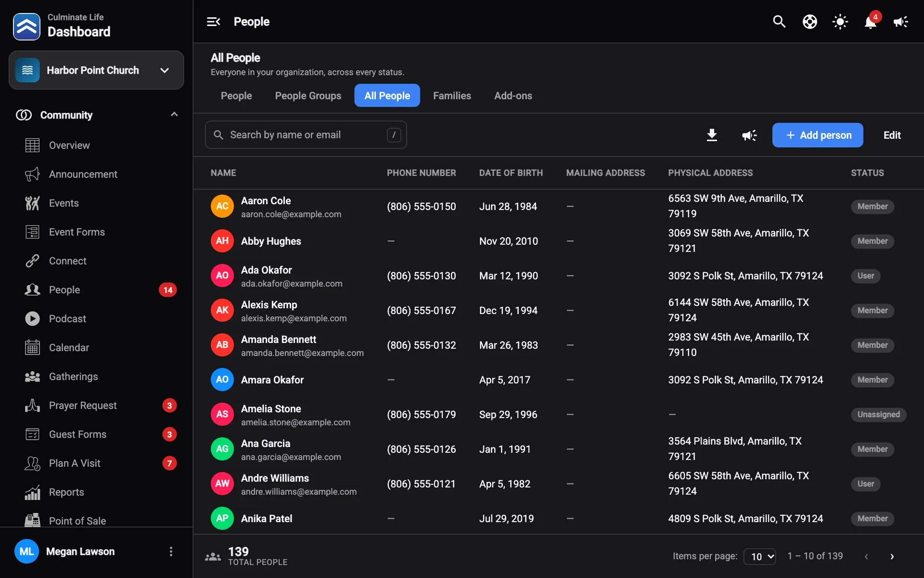Image resolution: width=924 pixels, height=578 pixels.
Task: Open Podcast in the sidebar
Action: coord(96,319)
